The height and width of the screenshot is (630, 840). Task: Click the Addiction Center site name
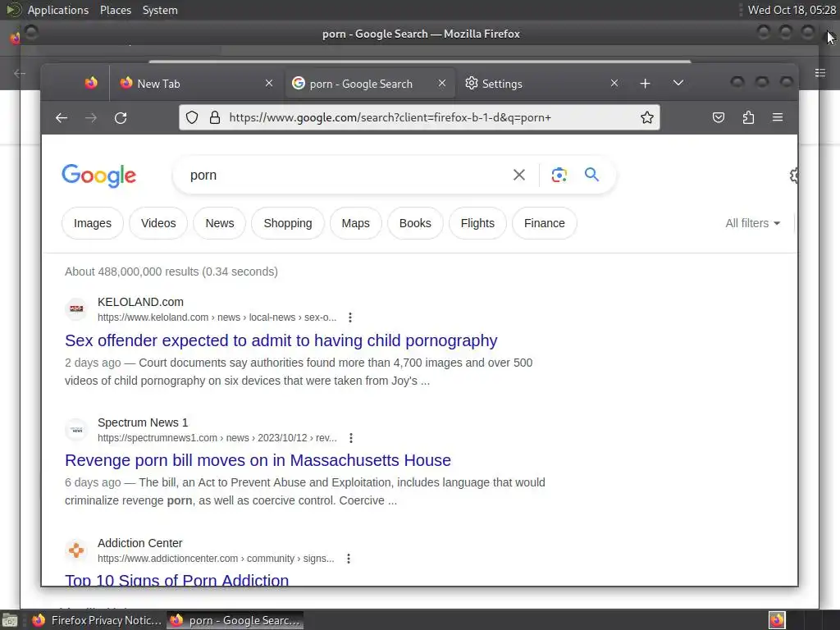(139, 543)
